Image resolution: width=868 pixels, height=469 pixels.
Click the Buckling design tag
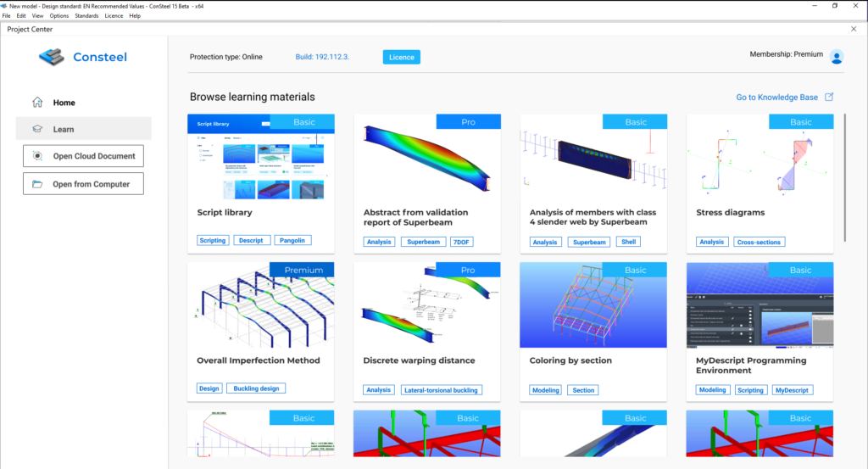tap(256, 388)
